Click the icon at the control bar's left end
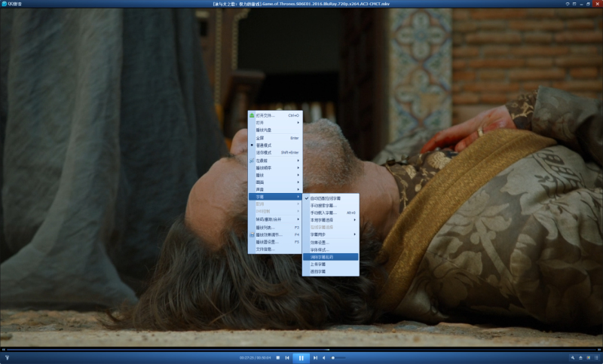The height and width of the screenshot is (364, 603). [x=7, y=358]
